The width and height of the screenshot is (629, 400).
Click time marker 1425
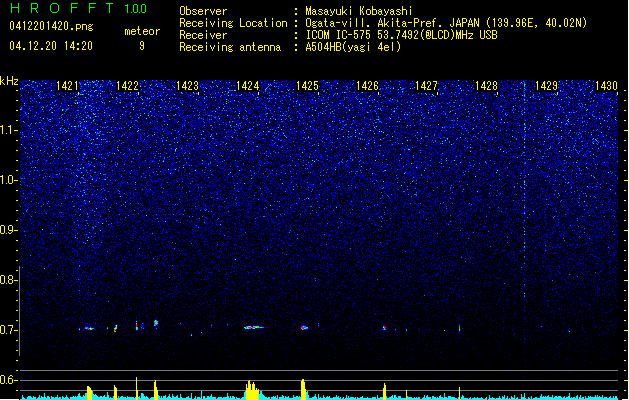307,86
